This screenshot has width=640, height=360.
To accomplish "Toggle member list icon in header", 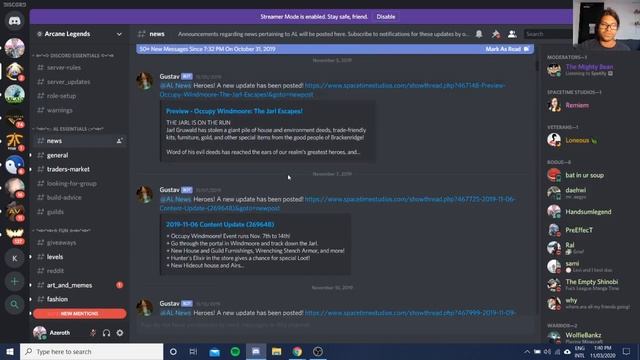I will pyautogui.click(x=512, y=34).
